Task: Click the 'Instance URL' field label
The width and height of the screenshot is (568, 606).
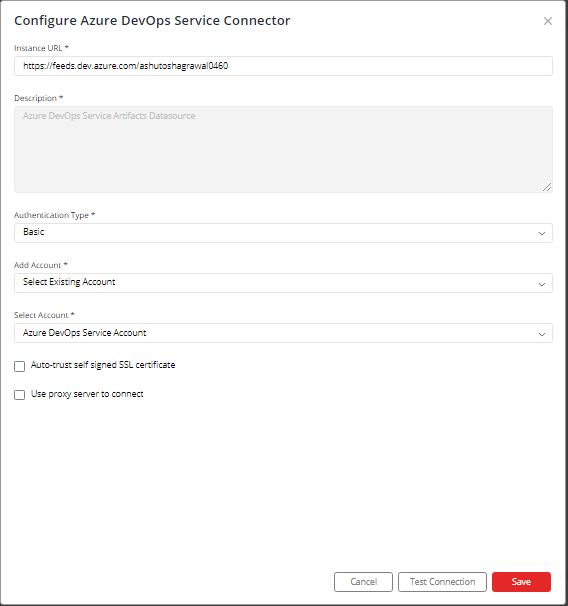Action: [x=38, y=48]
